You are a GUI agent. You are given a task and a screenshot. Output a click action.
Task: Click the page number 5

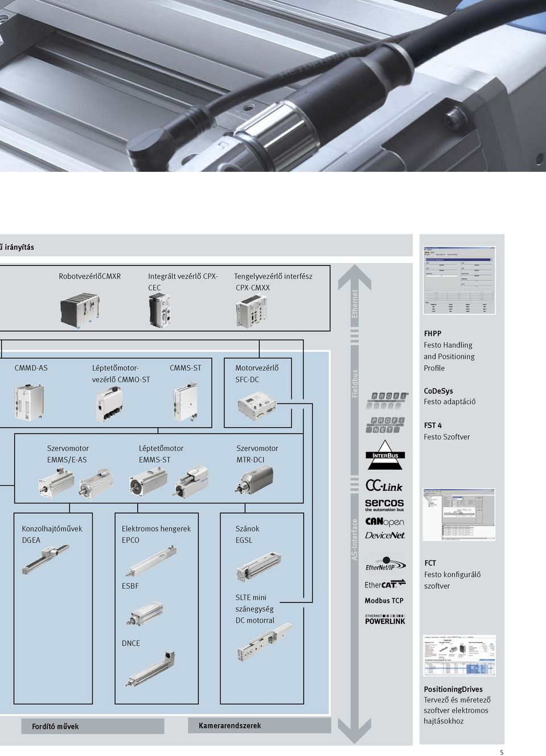[502, 753]
